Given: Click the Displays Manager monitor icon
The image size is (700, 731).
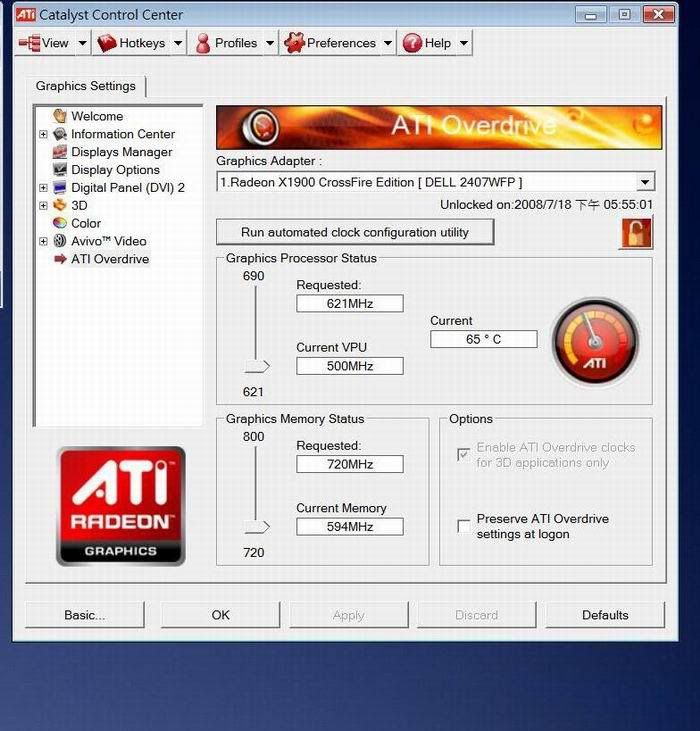Looking at the screenshot, I should [x=60, y=152].
